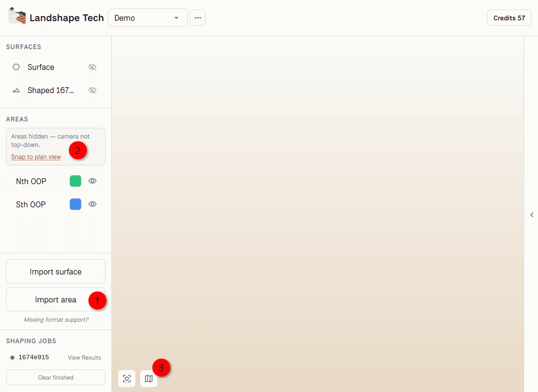Show the hidden Surface layer

click(92, 67)
